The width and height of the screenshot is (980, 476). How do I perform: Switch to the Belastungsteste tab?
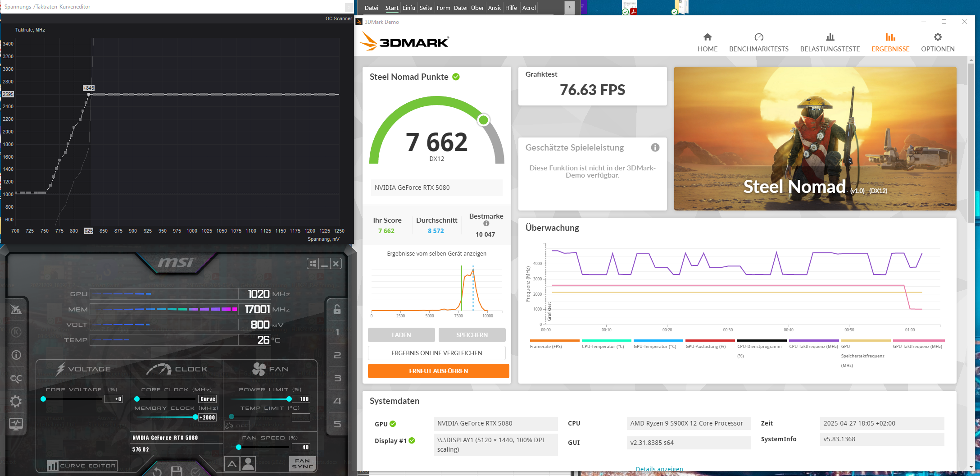tap(830, 43)
